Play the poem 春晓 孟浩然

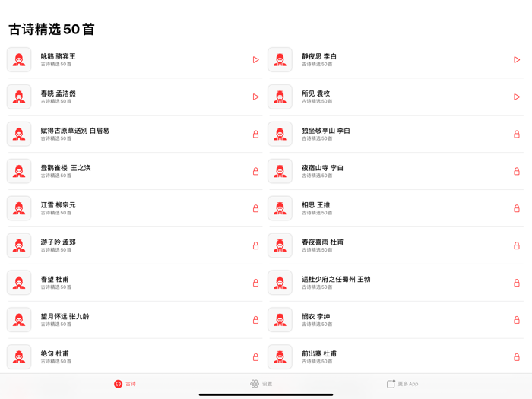pos(256,97)
